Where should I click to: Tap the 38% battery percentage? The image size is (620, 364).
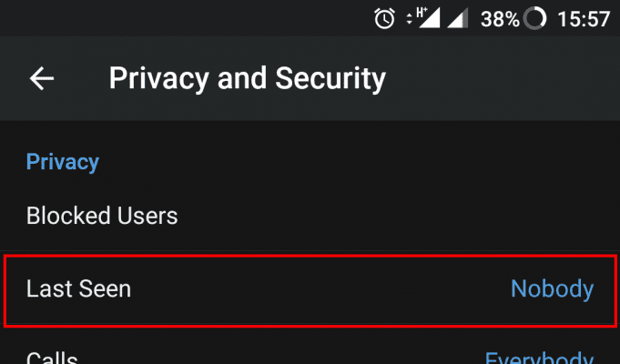500,19
